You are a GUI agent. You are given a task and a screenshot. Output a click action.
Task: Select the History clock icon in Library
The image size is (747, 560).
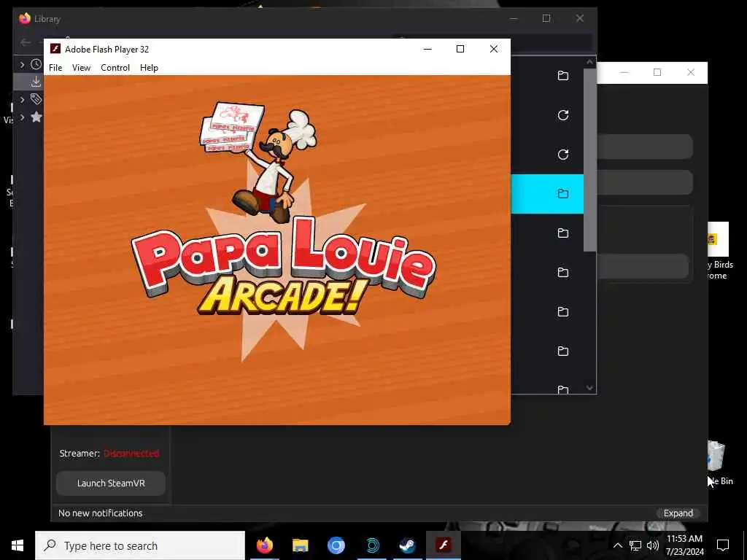pyautogui.click(x=36, y=64)
